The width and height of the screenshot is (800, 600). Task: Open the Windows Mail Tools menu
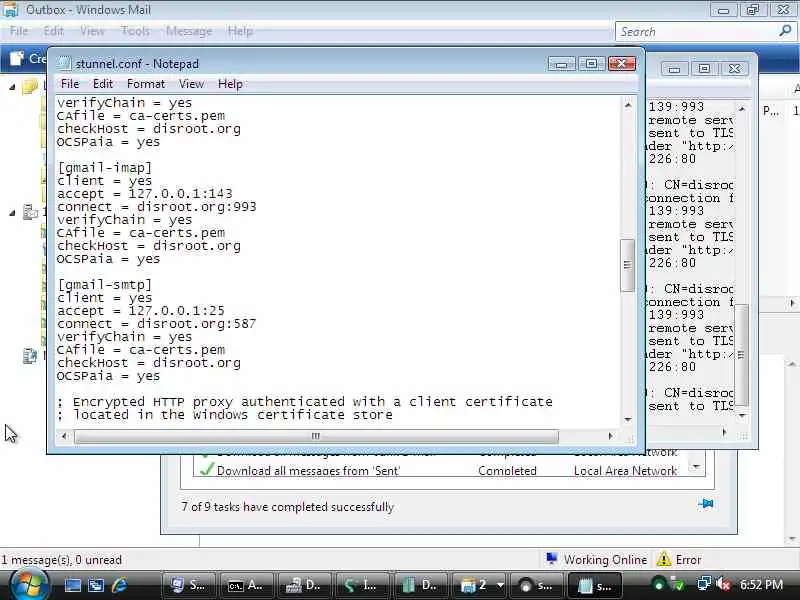[x=135, y=31]
